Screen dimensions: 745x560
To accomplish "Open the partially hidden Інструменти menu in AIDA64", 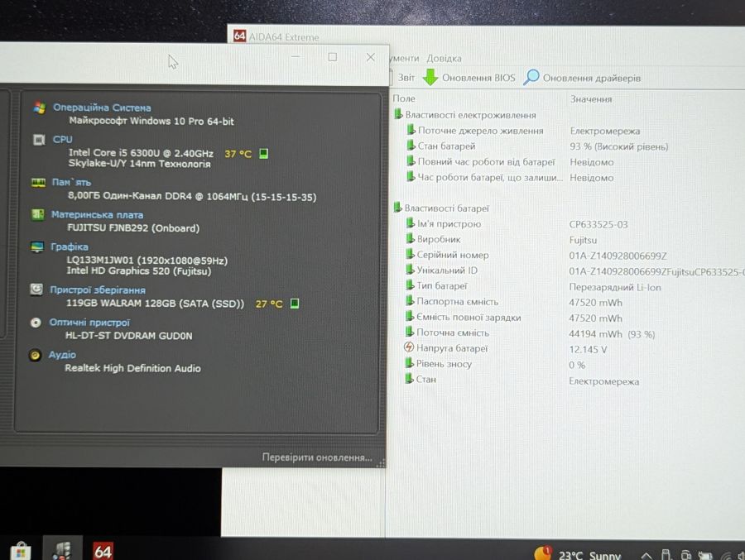I will [405, 59].
